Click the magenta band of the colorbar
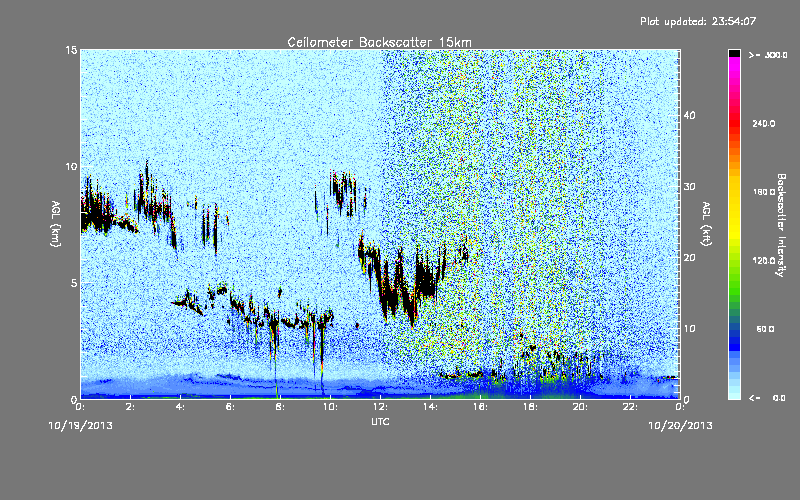Screen dimensions: 800x500 (x=734, y=66)
